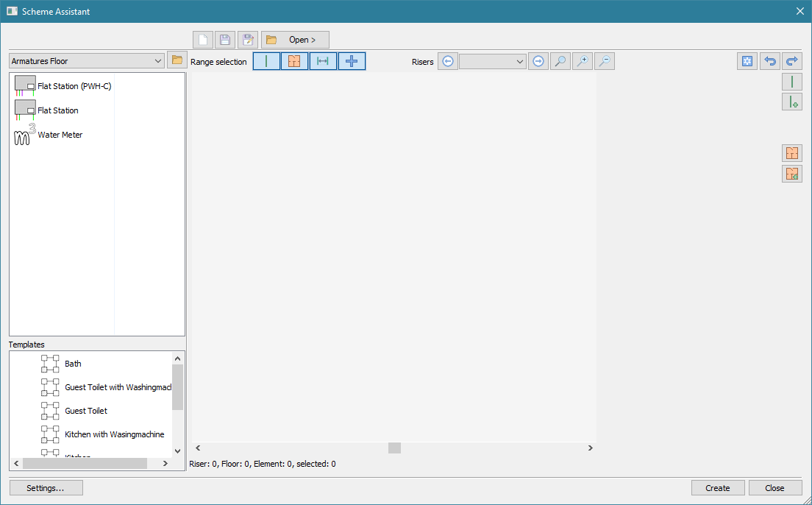Click the Save floppy disk icon
This screenshot has width=812, height=505.
pyautogui.click(x=225, y=40)
